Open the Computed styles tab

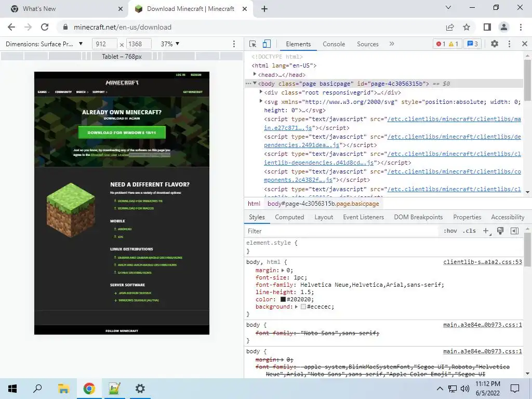click(x=289, y=217)
